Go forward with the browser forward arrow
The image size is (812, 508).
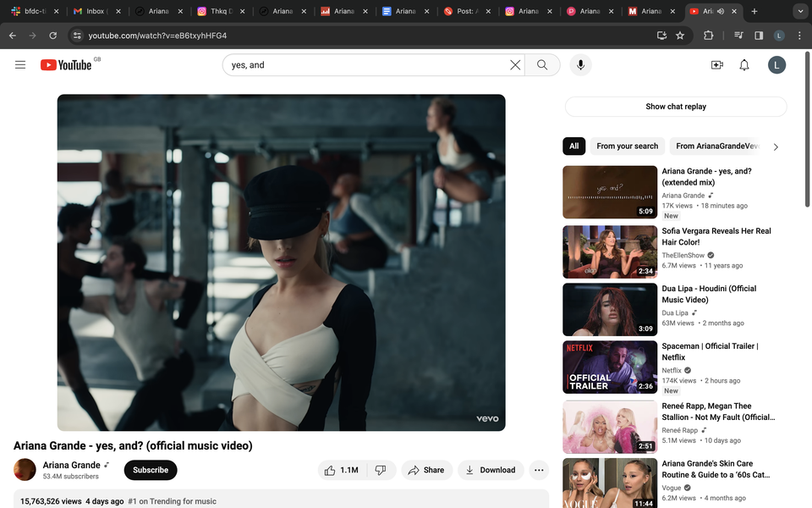click(x=33, y=36)
